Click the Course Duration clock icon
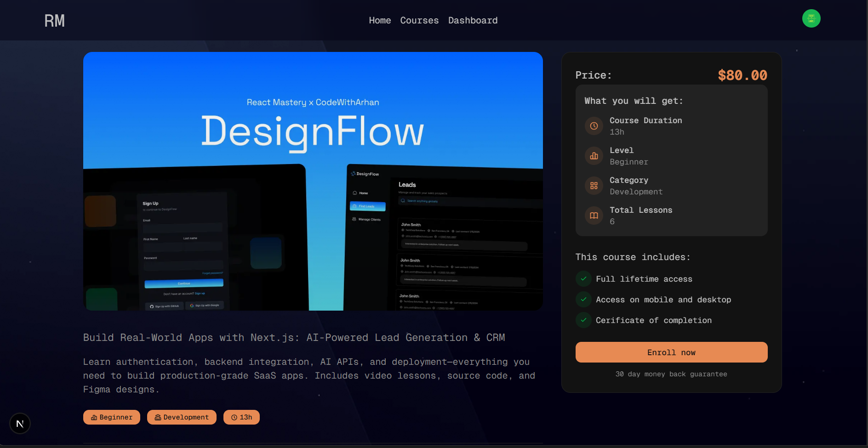This screenshot has width=868, height=448. pyautogui.click(x=594, y=126)
